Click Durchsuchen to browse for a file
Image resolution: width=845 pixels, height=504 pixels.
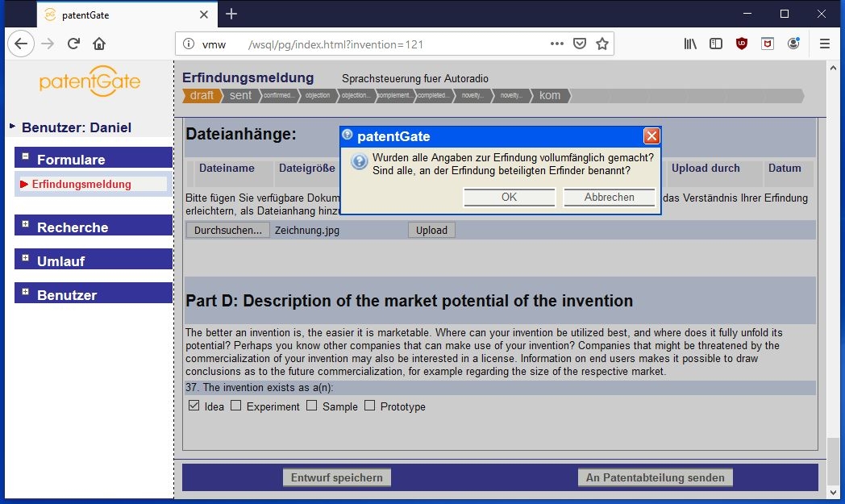[x=228, y=230]
